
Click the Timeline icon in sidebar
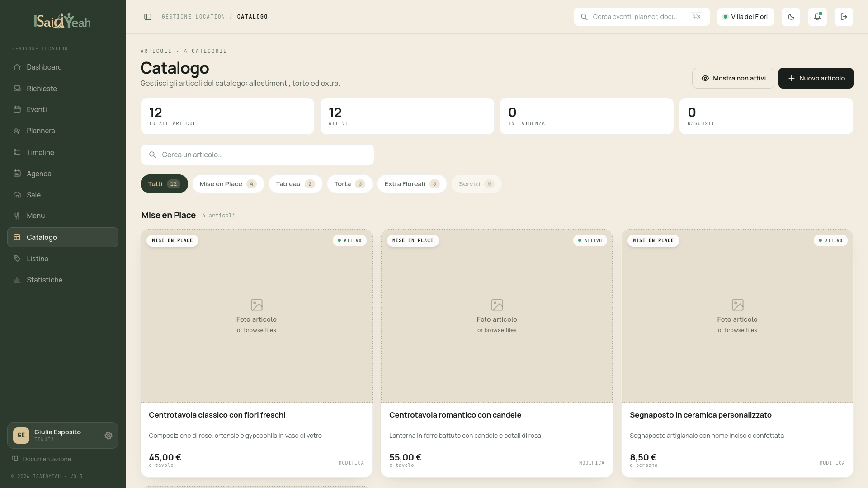click(x=17, y=152)
